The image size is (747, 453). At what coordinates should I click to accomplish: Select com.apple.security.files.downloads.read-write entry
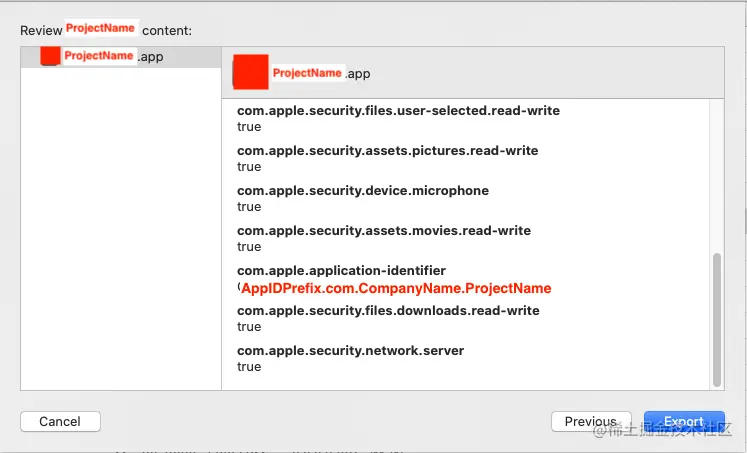point(388,311)
